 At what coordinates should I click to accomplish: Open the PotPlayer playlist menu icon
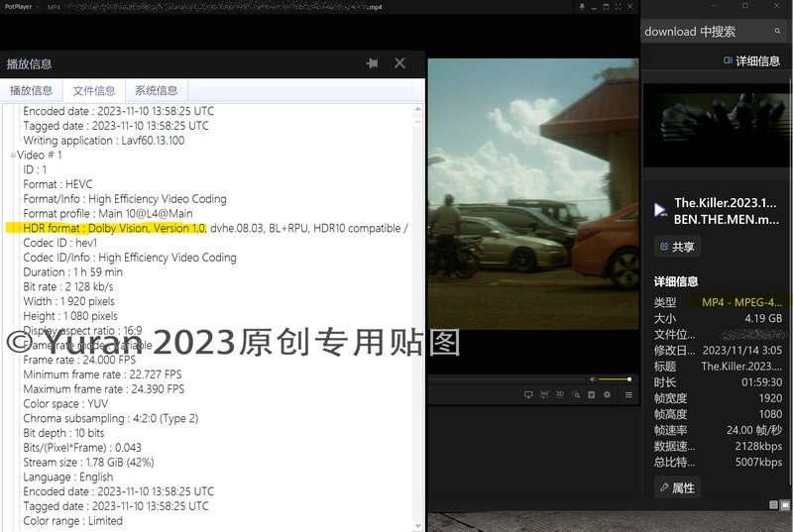click(628, 394)
